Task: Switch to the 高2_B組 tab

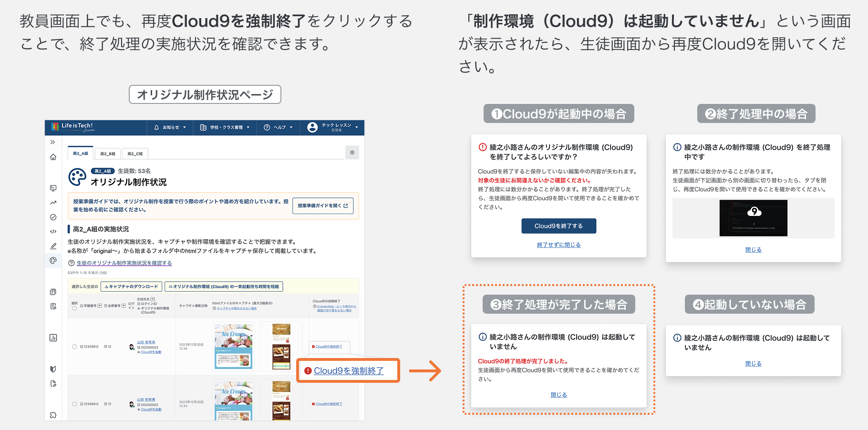Action: [108, 154]
